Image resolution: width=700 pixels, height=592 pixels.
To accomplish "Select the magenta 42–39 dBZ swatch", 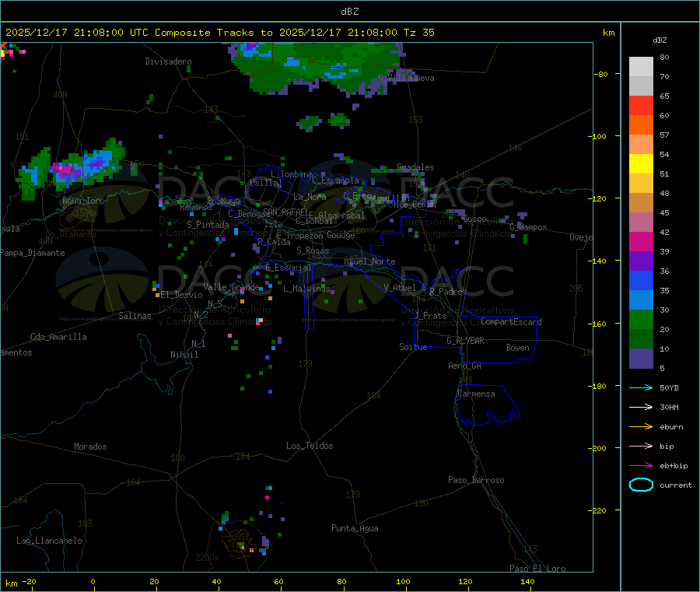I will (x=641, y=241).
